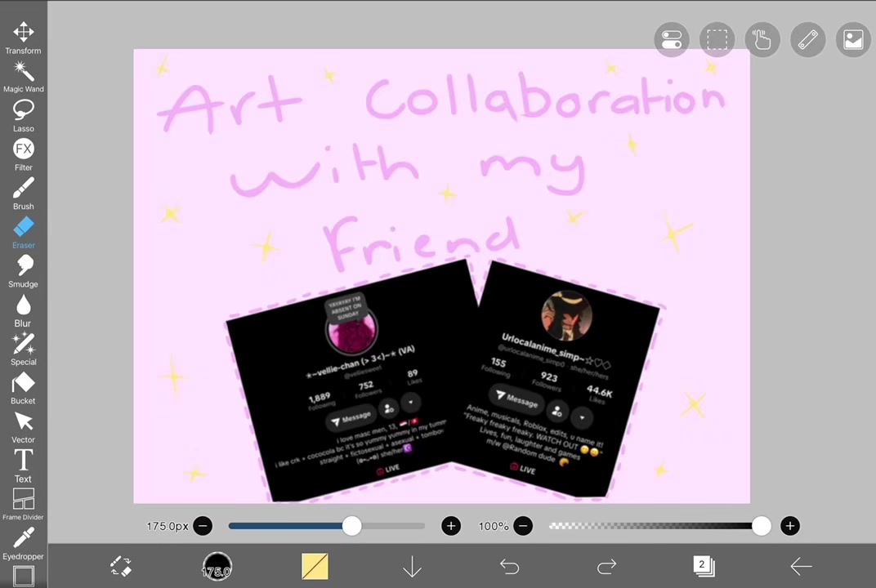This screenshot has height=588, width=876.
Task: Open brush settings showing 175.0 preview
Action: 217,567
